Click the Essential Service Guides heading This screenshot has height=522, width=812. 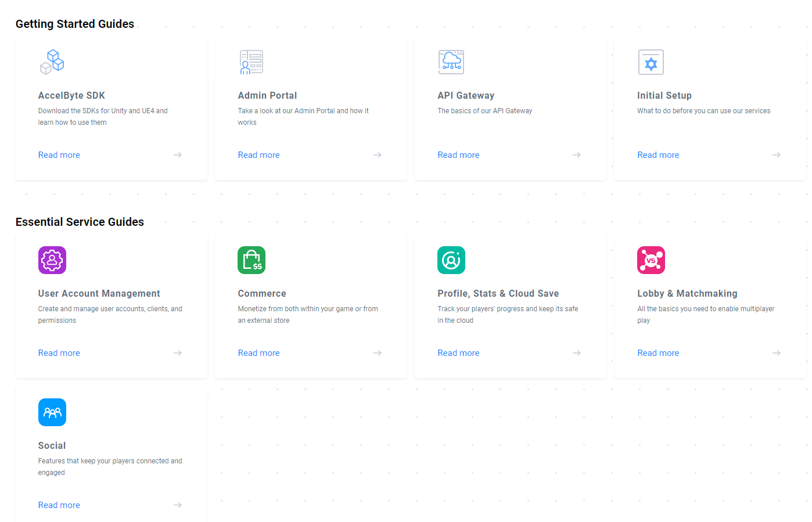[80, 222]
